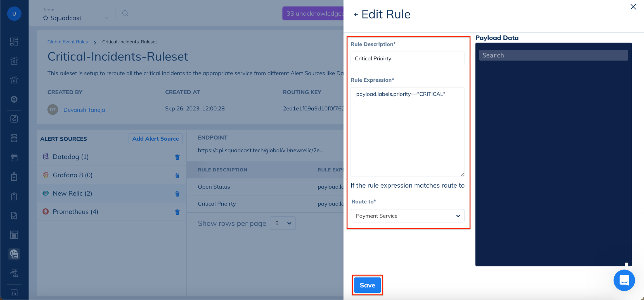
Task: Click the RULE DESCRIPTION column header
Action: (222, 170)
